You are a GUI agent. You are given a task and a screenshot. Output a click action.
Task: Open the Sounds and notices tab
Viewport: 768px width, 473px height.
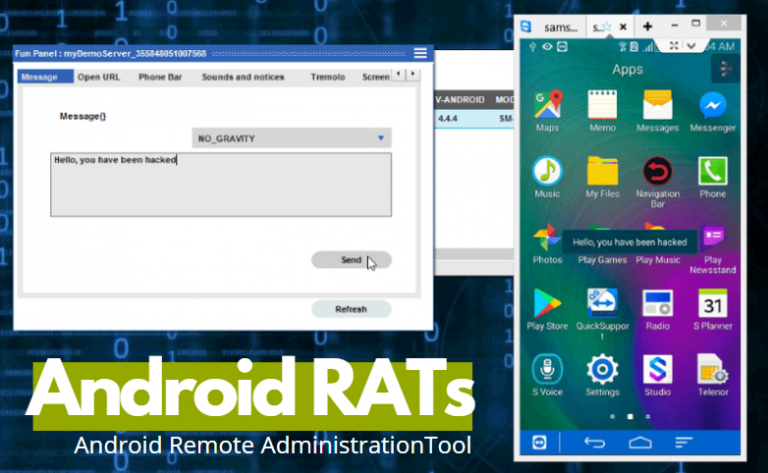pyautogui.click(x=243, y=77)
